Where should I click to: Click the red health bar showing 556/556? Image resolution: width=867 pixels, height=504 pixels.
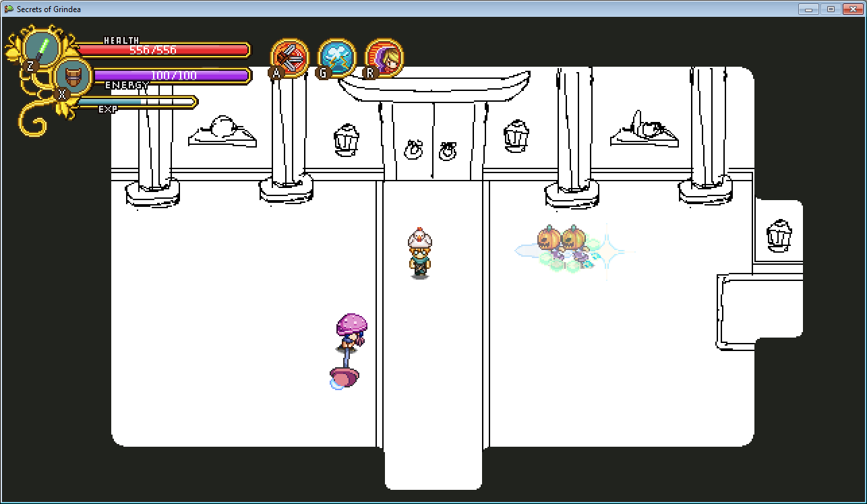click(162, 50)
